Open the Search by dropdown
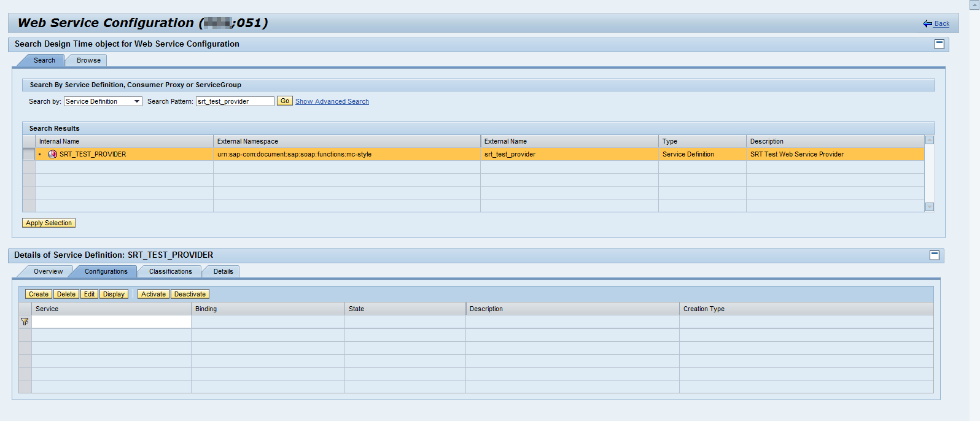 click(x=103, y=101)
